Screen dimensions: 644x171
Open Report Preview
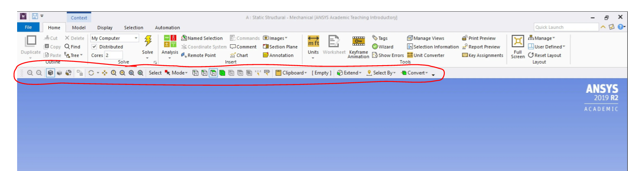(x=481, y=47)
